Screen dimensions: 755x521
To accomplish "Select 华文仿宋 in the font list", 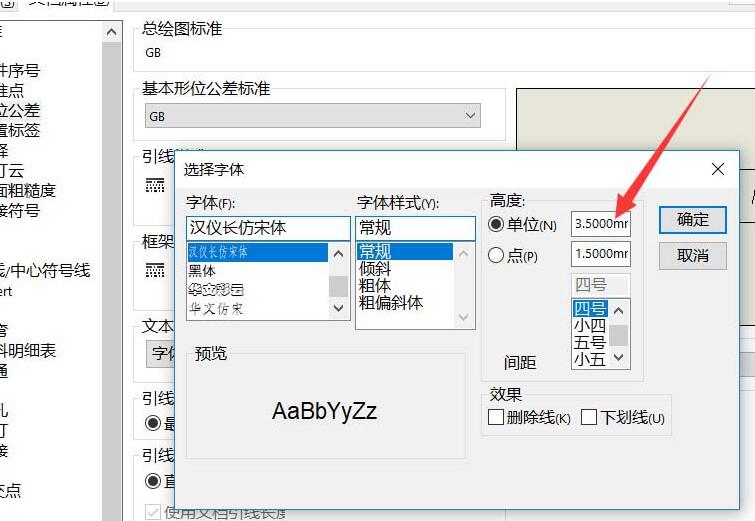I will coord(258,308).
